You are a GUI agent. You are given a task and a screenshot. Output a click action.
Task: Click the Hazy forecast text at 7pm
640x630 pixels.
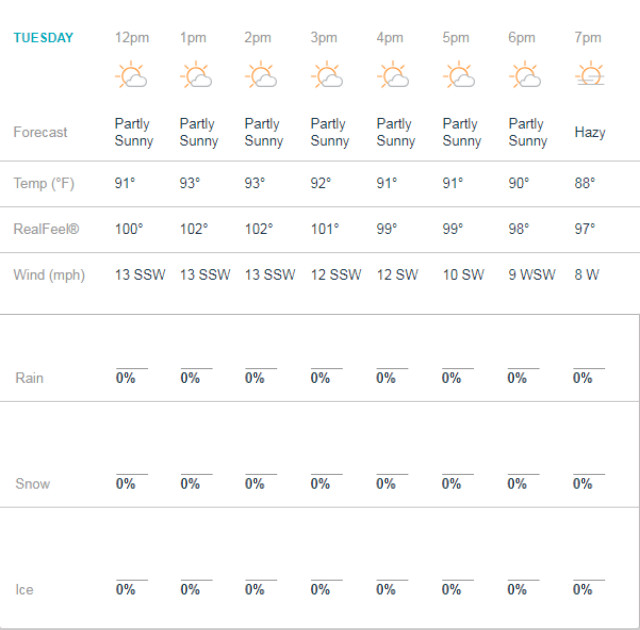590,133
